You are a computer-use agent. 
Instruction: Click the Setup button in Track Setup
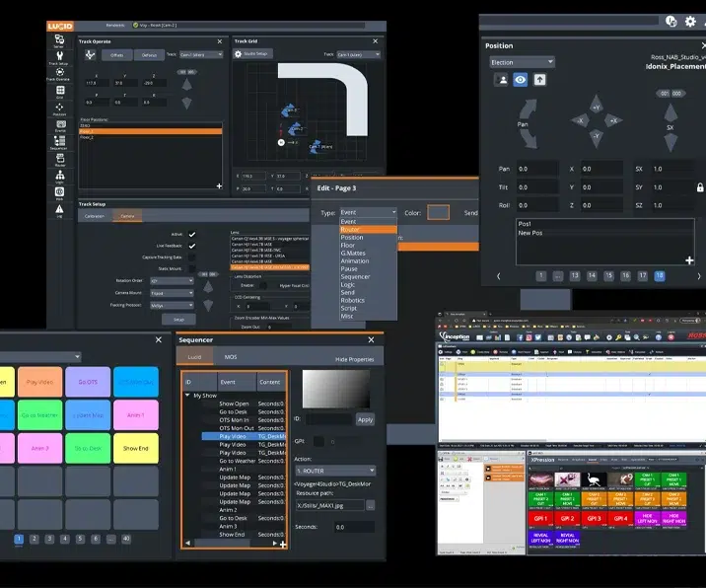[x=178, y=320]
